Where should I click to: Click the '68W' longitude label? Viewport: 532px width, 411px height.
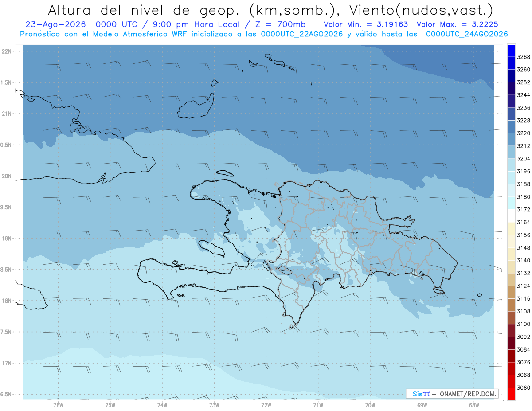point(474,405)
